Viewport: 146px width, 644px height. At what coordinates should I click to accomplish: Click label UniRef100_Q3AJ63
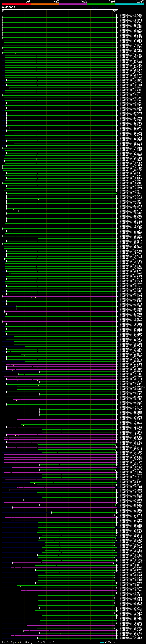131,630
